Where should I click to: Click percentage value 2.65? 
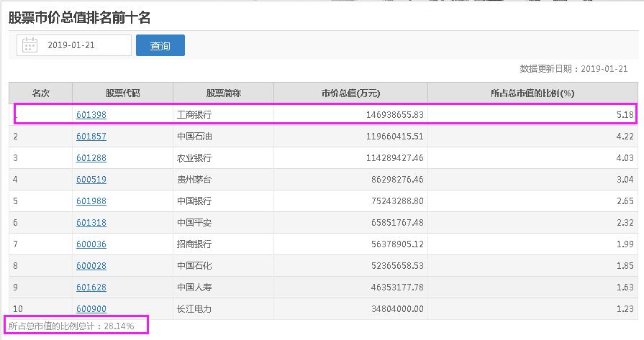pyautogui.click(x=625, y=201)
